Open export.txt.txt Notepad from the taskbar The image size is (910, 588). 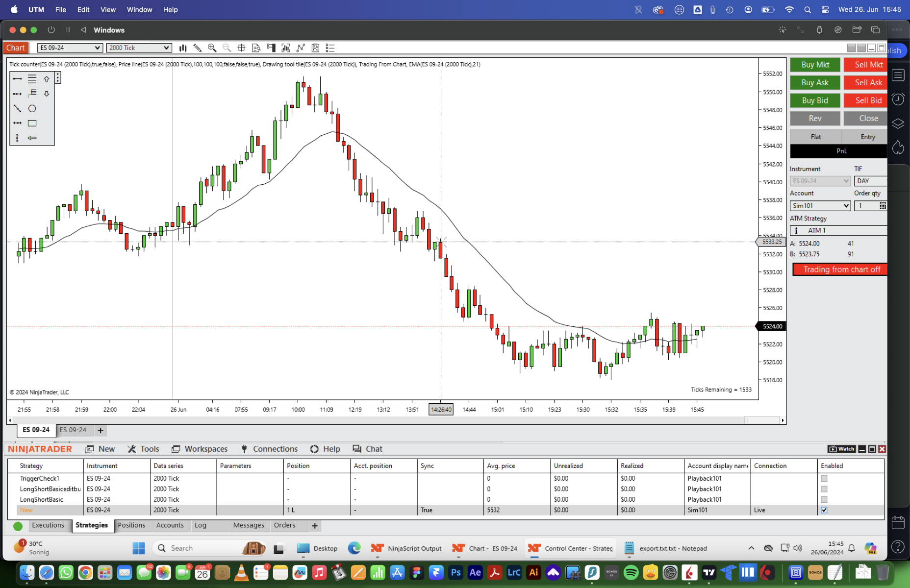[x=666, y=548]
